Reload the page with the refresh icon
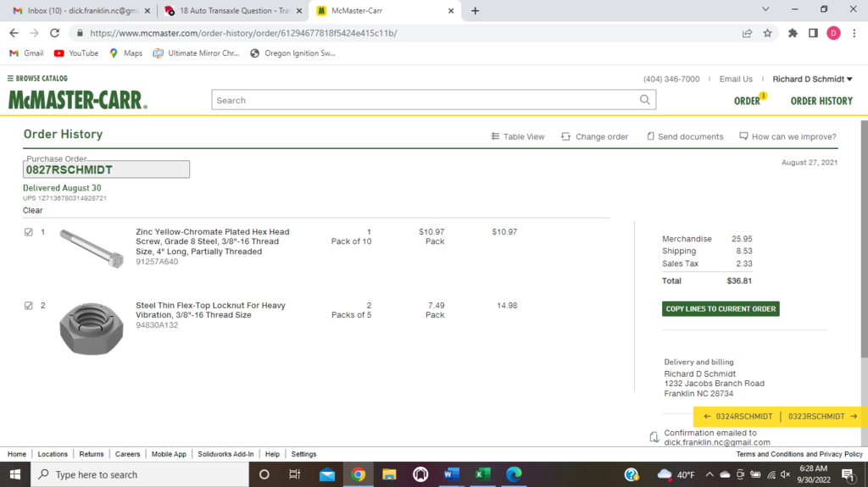Screen dimensions: 868x487 point(55,33)
